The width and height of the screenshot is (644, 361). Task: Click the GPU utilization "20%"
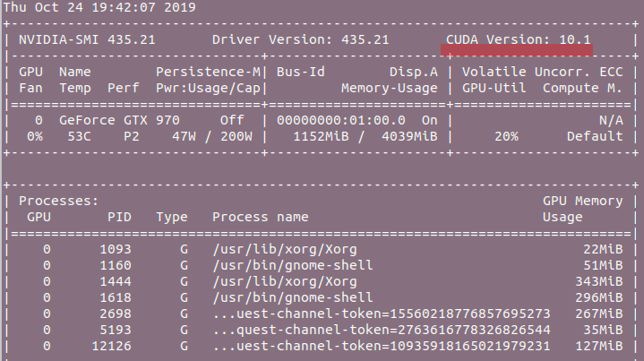506,136
